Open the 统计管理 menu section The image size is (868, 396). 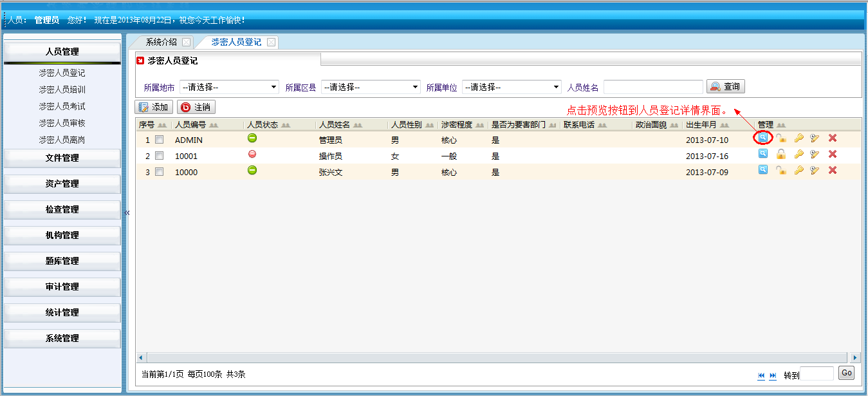click(x=62, y=312)
